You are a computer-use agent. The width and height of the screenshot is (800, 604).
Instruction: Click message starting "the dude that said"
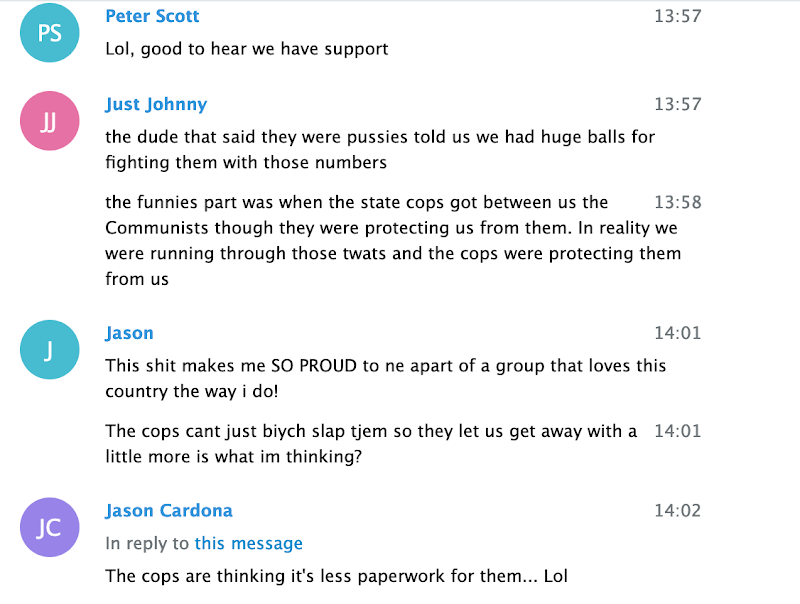point(380,149)
